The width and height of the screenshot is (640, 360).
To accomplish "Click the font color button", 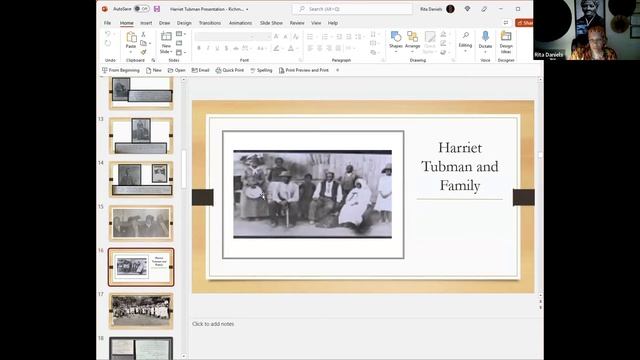I will tap(291, 48).
